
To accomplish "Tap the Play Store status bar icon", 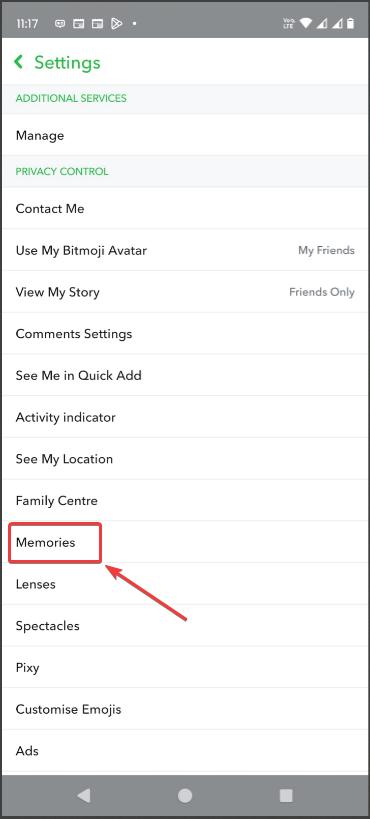I will [x=117, y=24].
